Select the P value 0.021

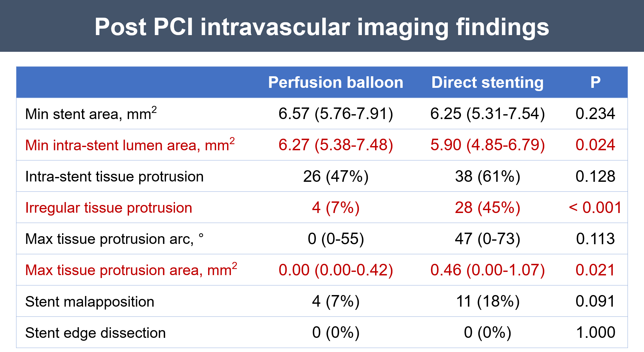click(x=595, y=270)
